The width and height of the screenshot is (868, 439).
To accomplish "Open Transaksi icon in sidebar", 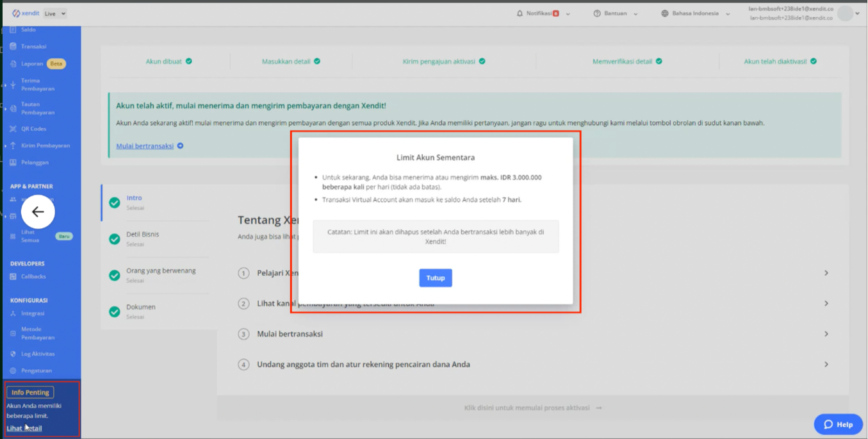I will click(x=13, y=47).
